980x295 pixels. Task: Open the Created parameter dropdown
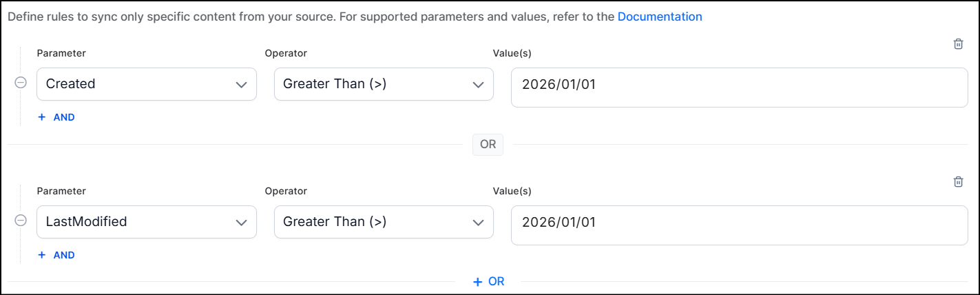147,84
